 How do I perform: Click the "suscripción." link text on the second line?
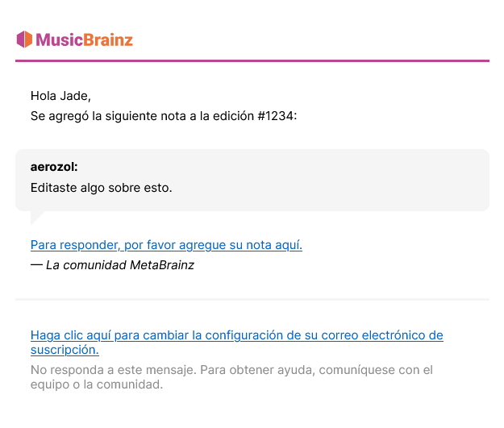click(65, 350)
